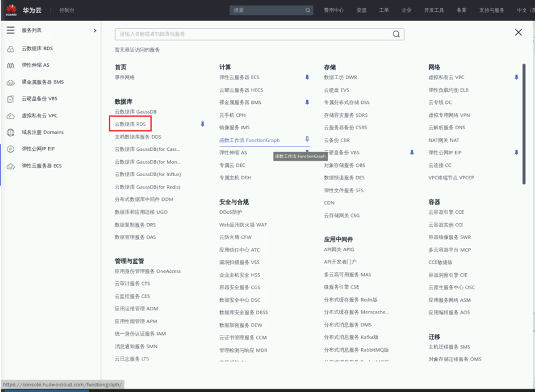Open 数据加密服务 DEW
The height and width of the screenshot is (392, 535).
coord(241,325)
